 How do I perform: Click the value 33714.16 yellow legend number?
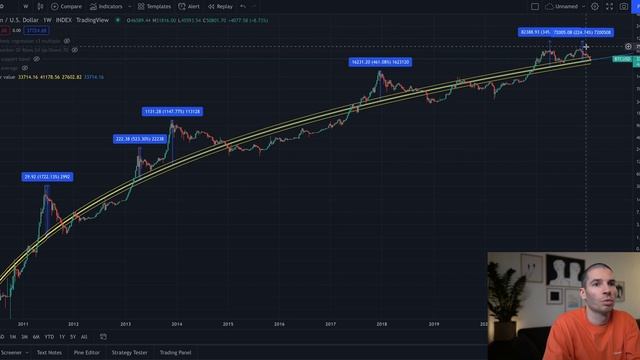tap(28, 77)
